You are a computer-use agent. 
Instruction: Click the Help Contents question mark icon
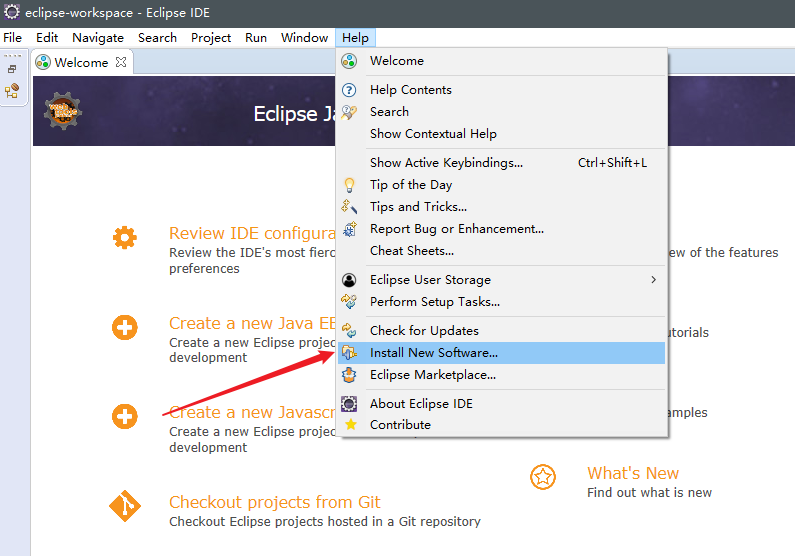click(x=349, y=90)
